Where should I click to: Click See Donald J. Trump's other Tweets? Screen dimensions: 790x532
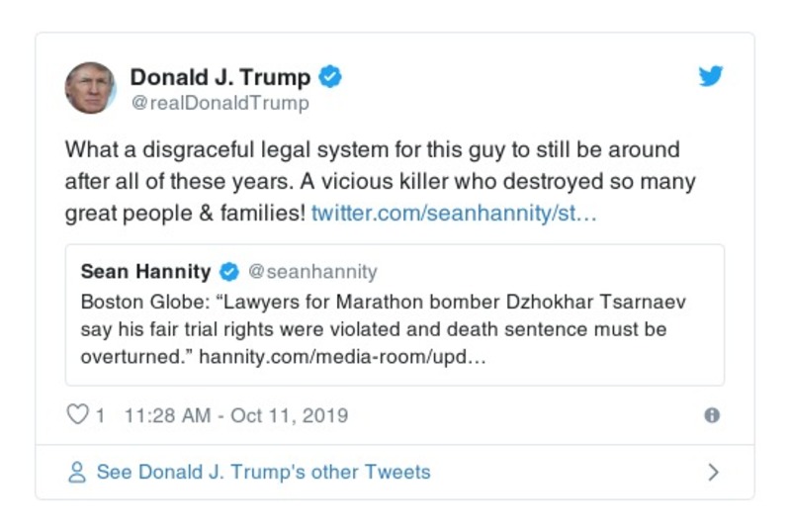tap(263, 473)
